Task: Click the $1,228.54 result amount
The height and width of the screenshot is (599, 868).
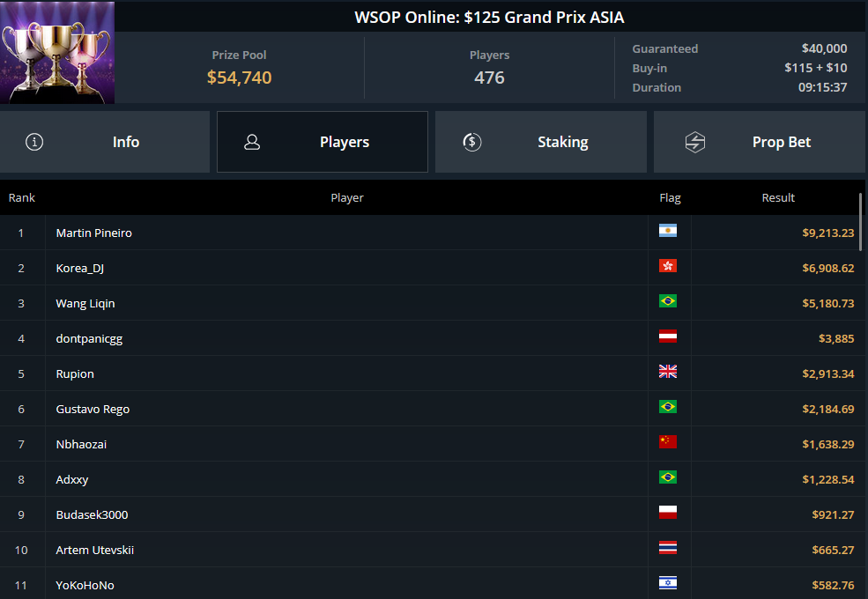Action: click(828, 479)
